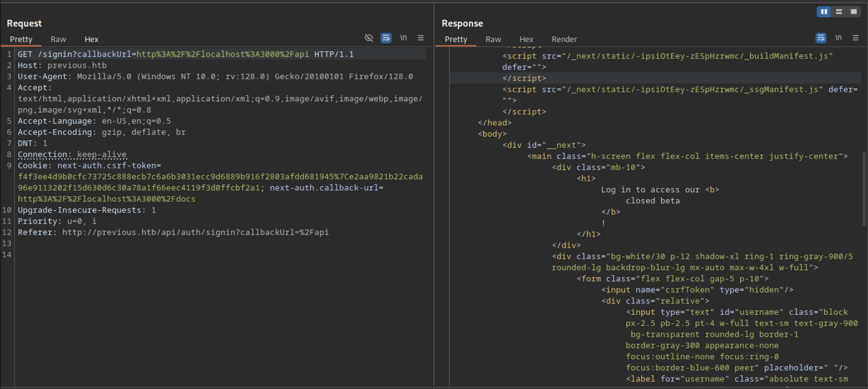Switch to the Response Hex tab
The width and height of the screenshot is (868, 389).
click(x=526, y=39)
